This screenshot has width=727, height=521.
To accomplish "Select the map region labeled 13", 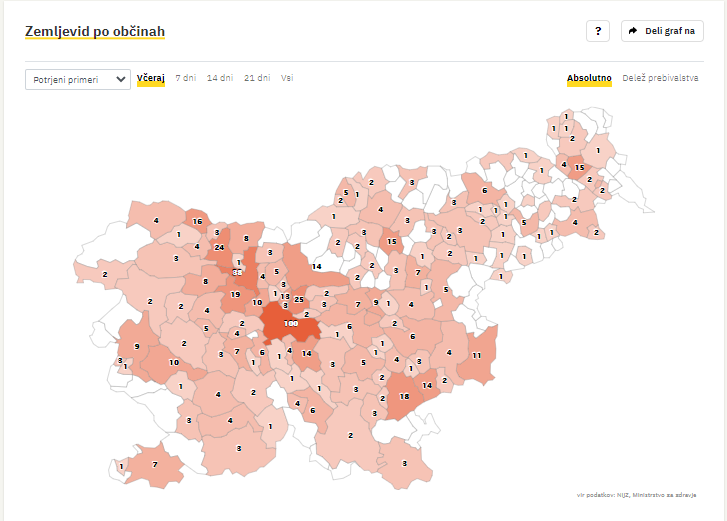I will [285, 296].
